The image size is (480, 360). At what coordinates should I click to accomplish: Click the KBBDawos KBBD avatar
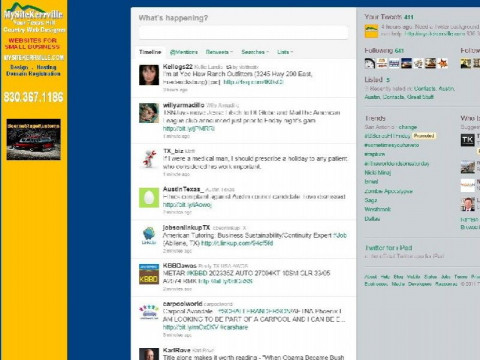(x=149, y=274)
